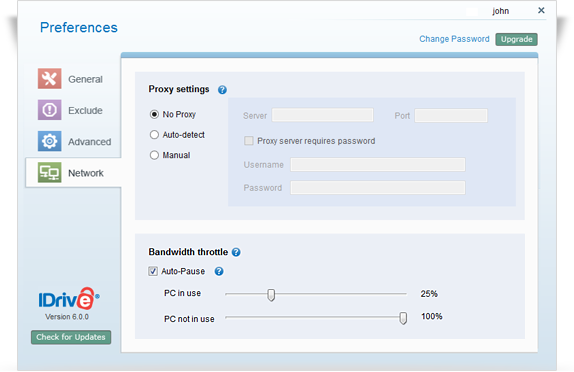This screenshot has height=372, width=574.
Task: Click the Upgrade button
Action: click(x=517, y=39)
